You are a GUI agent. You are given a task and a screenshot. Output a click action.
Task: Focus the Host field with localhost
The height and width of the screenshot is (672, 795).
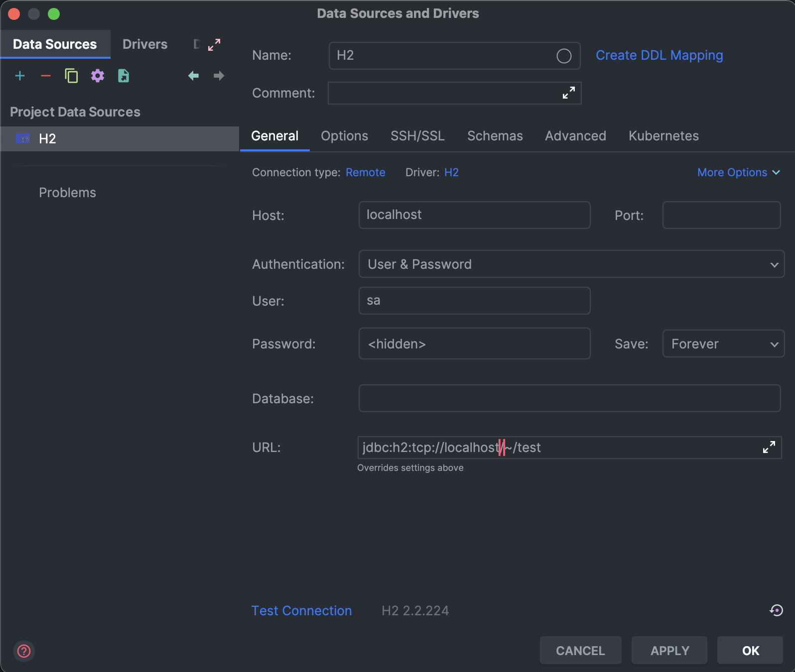[474, 215]
